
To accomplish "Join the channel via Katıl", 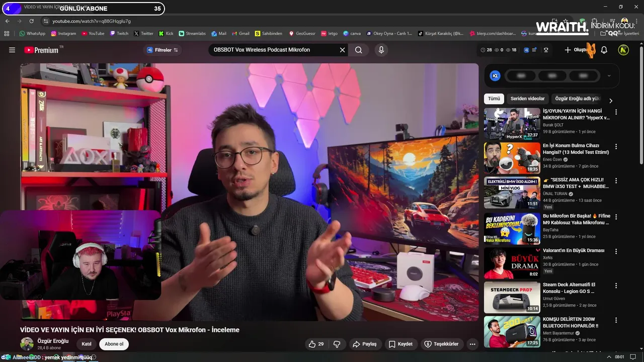I will pos(87,344).
